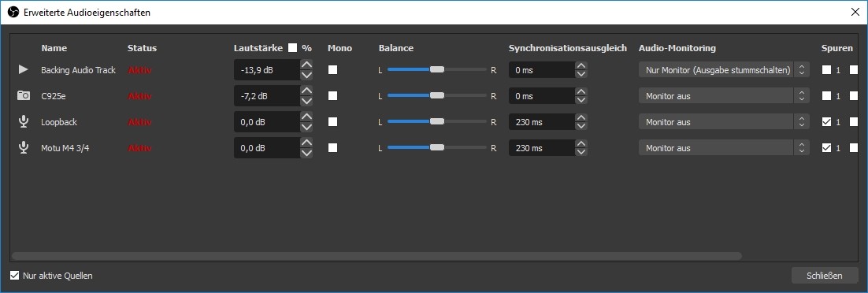Increase volume of Backing Audio Track with up arrow
This screenshot has height=293, width=868.
[306, 65]
